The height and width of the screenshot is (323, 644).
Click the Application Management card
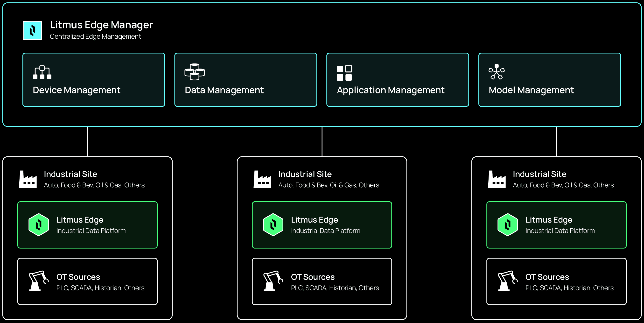(398, 80)
